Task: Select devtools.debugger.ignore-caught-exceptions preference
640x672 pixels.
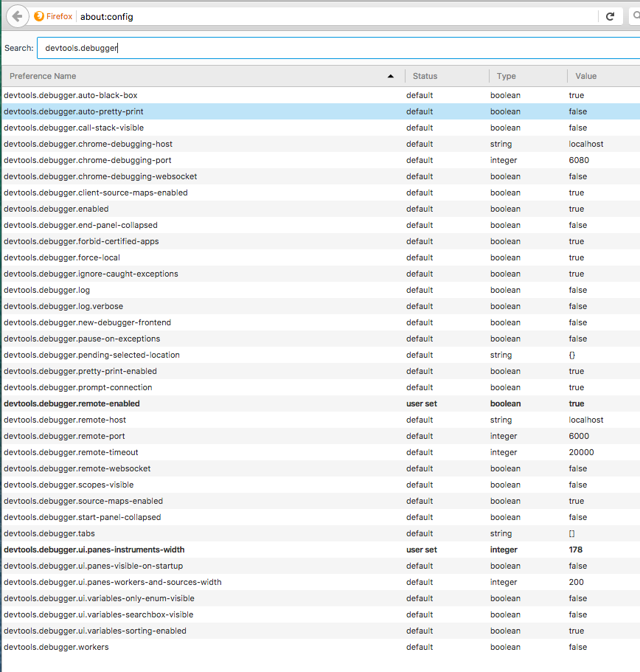Action: tap(321, 274)
